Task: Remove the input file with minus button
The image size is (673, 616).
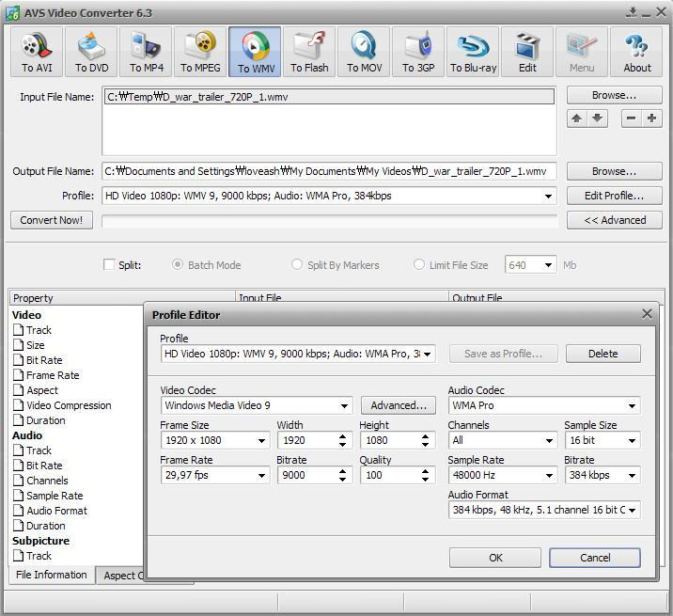Action: point(632,118)
